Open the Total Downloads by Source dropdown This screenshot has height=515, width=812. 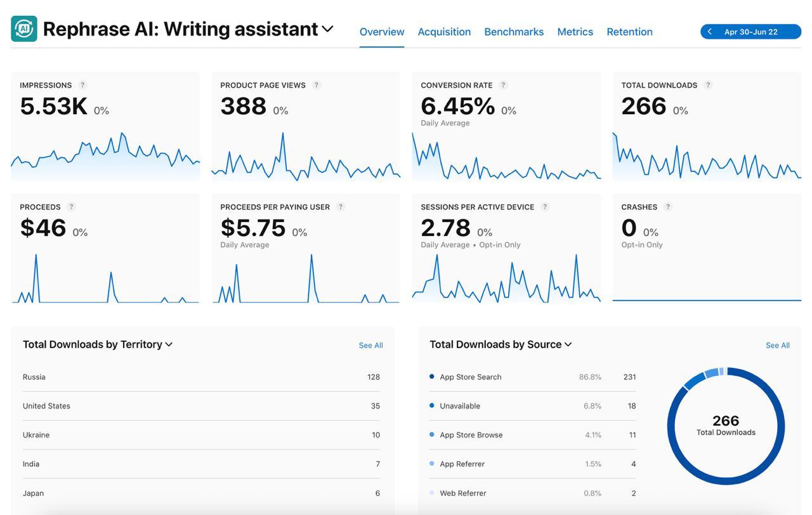point(568,344)
